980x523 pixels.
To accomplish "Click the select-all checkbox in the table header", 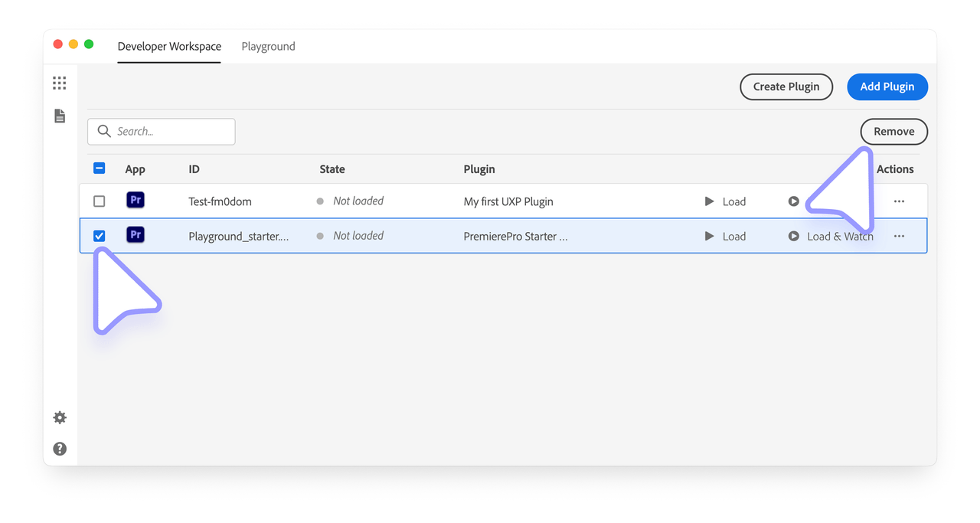I will click(x=99, y=167).
